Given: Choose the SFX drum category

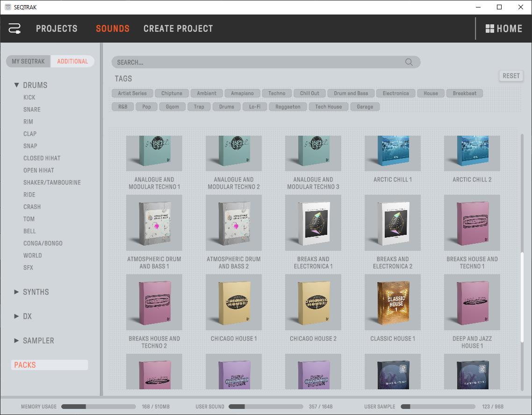Looking at the screenshot, I should pyautogui.click(x=28, y=268).
